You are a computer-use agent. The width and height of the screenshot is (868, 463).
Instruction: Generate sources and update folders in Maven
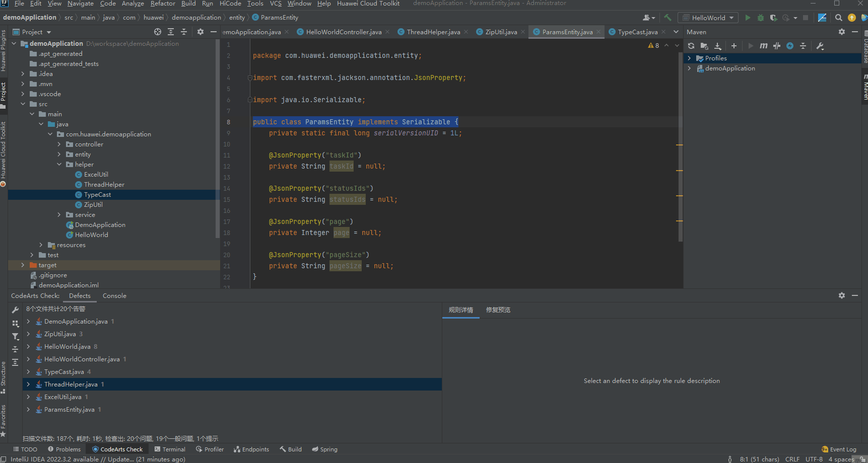coord(704,46)
